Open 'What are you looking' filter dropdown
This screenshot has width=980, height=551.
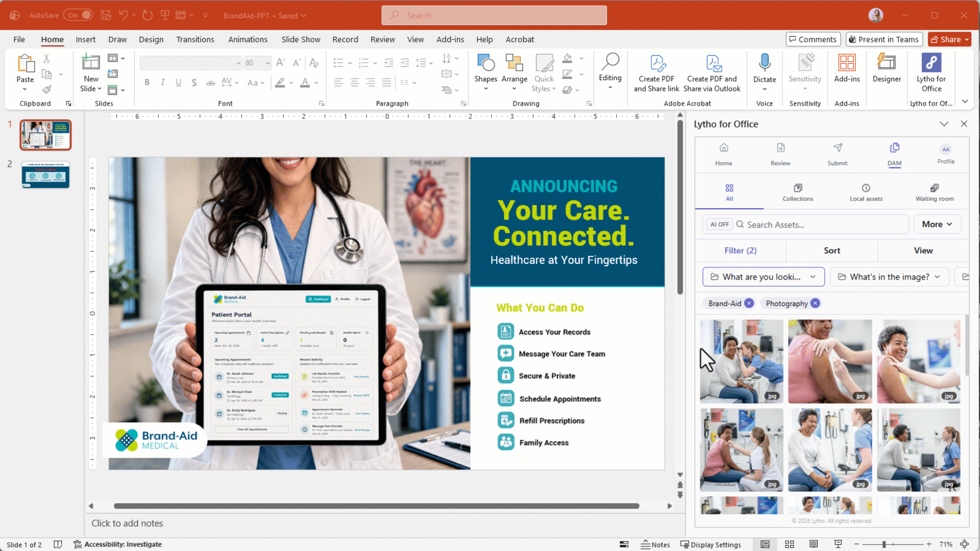(763, 277)
